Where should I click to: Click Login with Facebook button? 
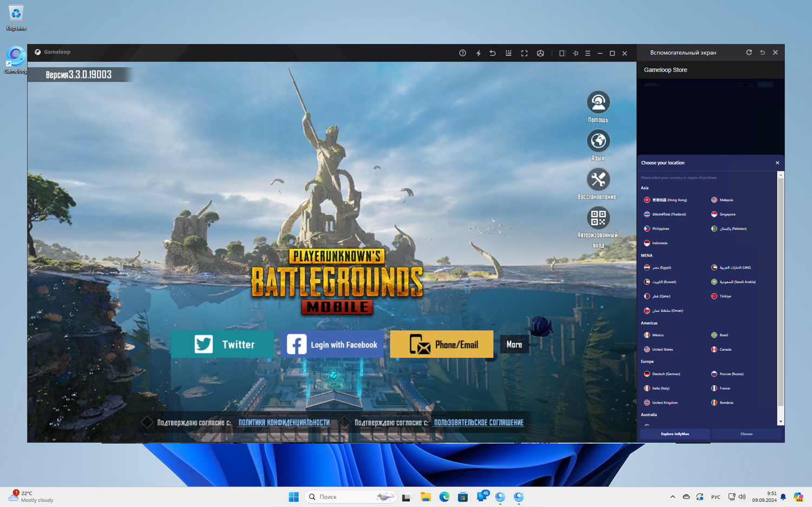tap(332, 344)
